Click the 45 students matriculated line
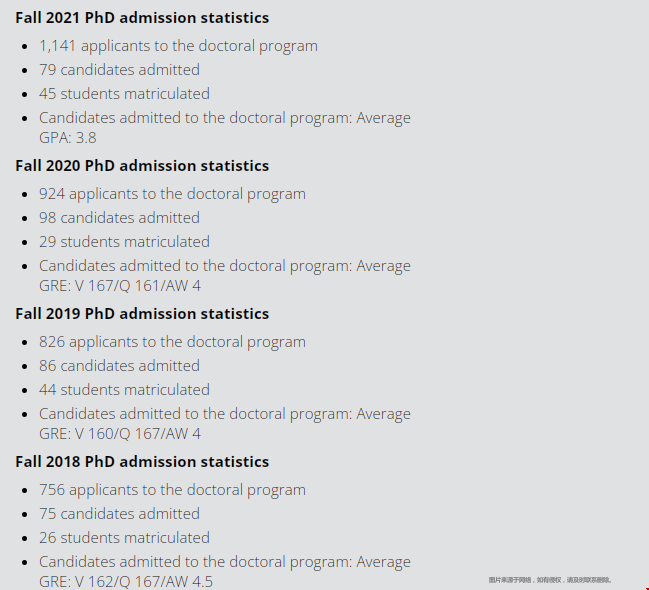Screen dimensions: 649x590 click(x=124, y=94)
